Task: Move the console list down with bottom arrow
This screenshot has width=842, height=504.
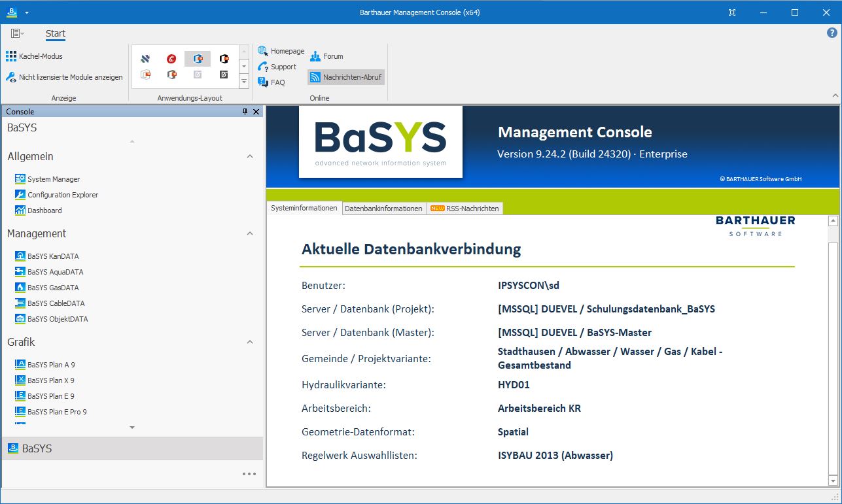Action: 132,428
